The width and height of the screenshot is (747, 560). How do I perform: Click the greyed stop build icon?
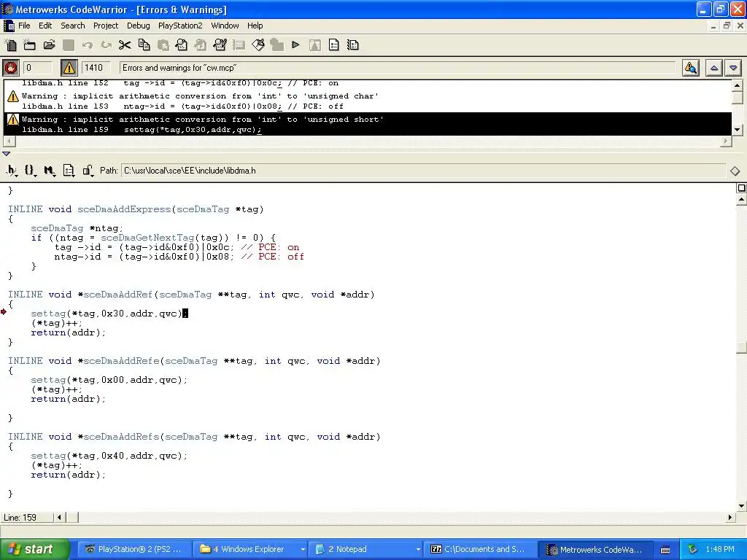point(276,45)
